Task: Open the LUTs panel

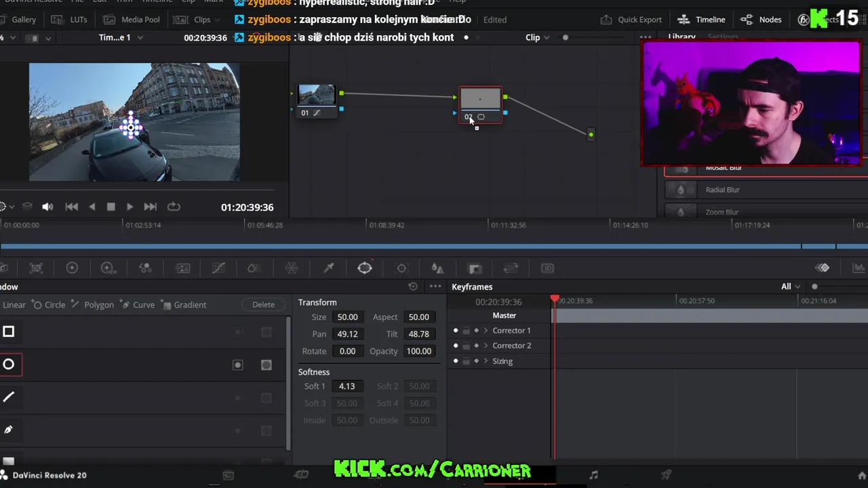Action: (70, 20)
